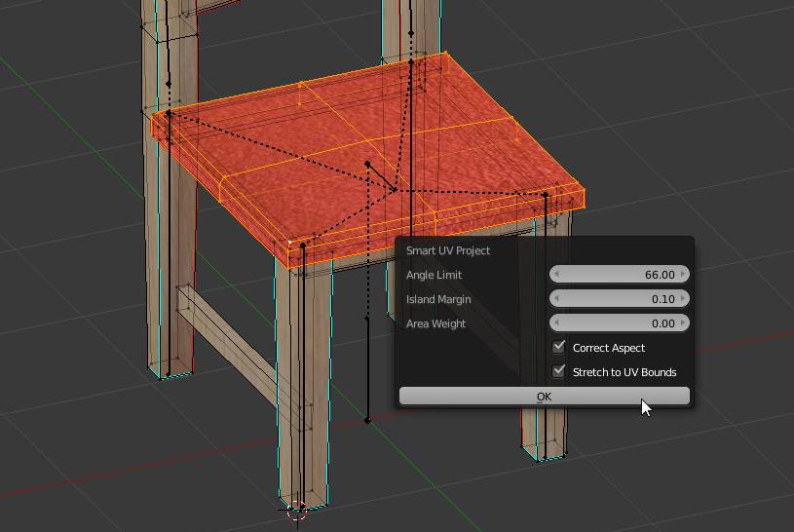Increase Angle Limit with right arrow
The image size is (794, 532).
click(684, 275)
